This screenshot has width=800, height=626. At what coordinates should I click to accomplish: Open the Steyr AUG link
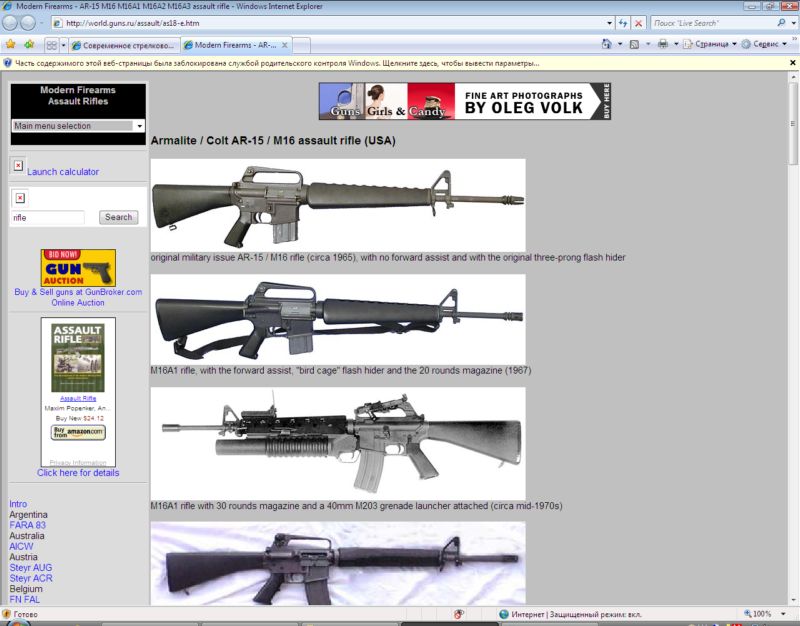coord(30,567)
